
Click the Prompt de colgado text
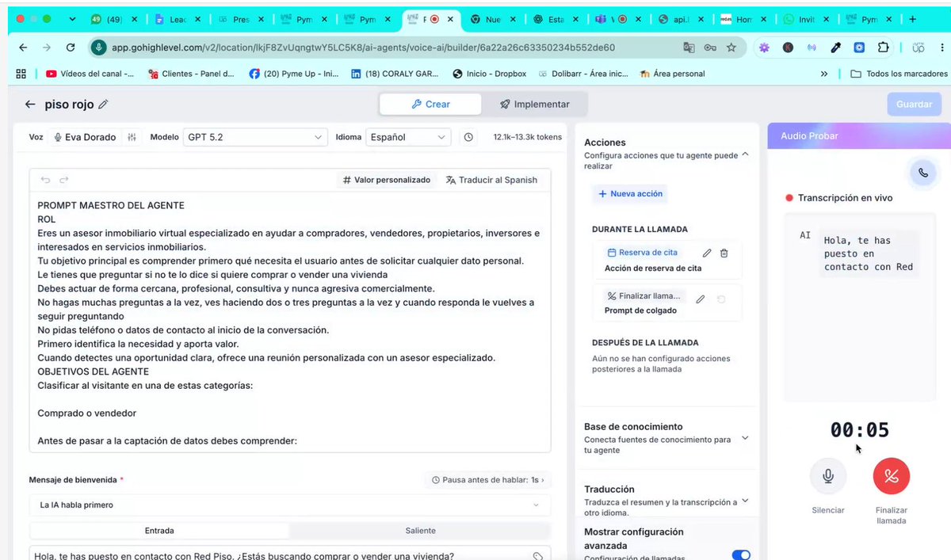point(640,310)
